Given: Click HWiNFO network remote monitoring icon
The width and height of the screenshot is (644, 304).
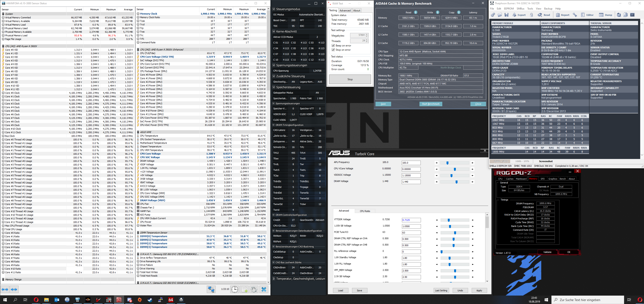Looking at the screenshot, I should (211, 289).
